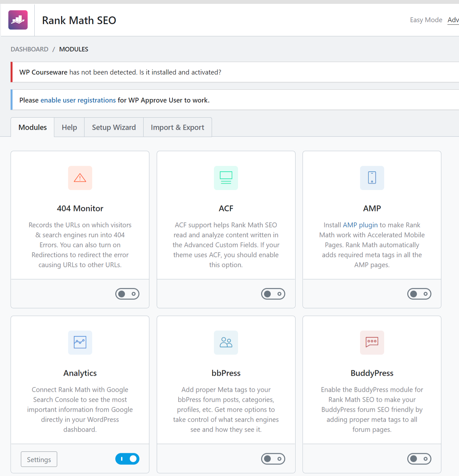This screenshot has height=476, width=459.
Task: Click the ACF monitor icon
Action: (x=226, y=178)
